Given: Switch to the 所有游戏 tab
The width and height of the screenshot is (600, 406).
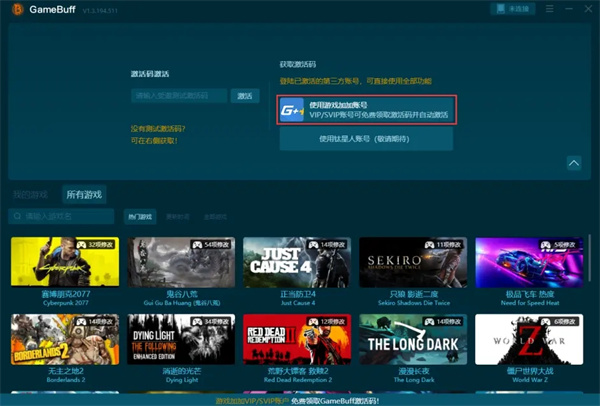Looking at the screenshot, I should click(x=84, y=193).
